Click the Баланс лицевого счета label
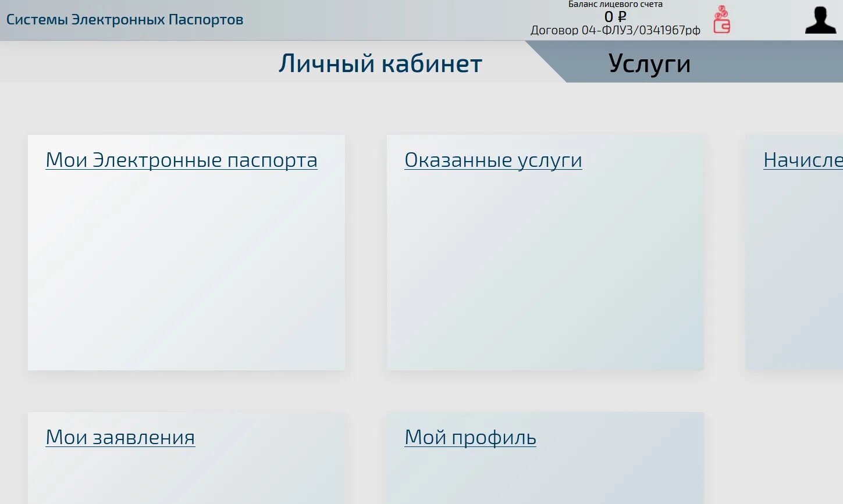Viewport: 843px width, 504px height. (x=616, y=4)
